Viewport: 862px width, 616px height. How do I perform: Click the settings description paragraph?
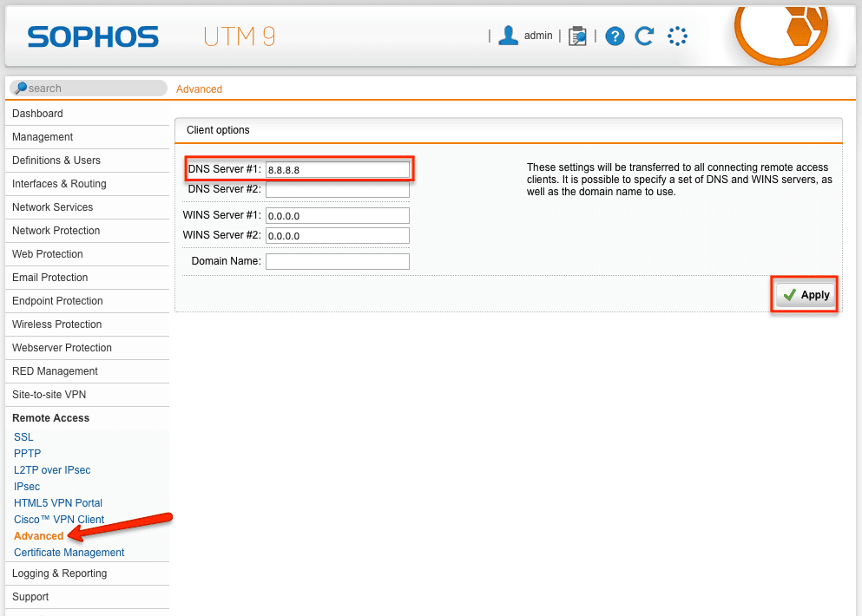680,180
